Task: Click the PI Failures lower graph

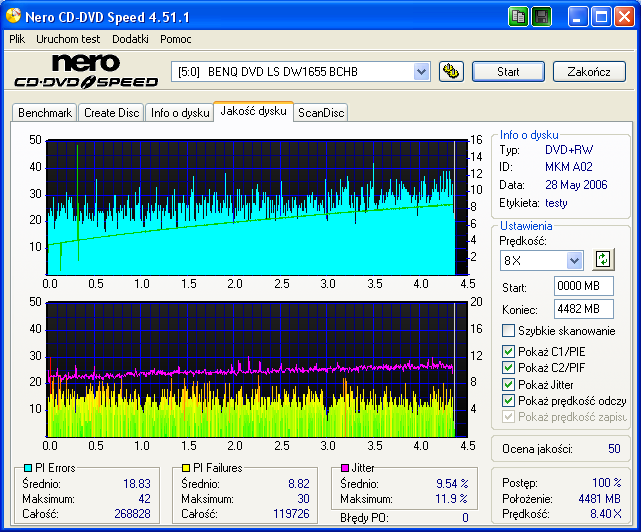Action: [x=257, y=370]
